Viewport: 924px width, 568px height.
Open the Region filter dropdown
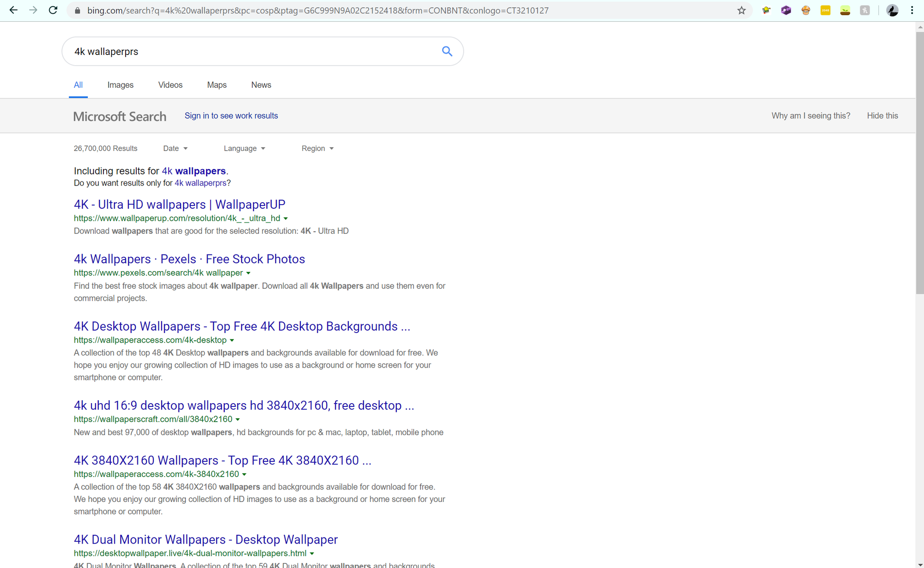coord(317,148)
